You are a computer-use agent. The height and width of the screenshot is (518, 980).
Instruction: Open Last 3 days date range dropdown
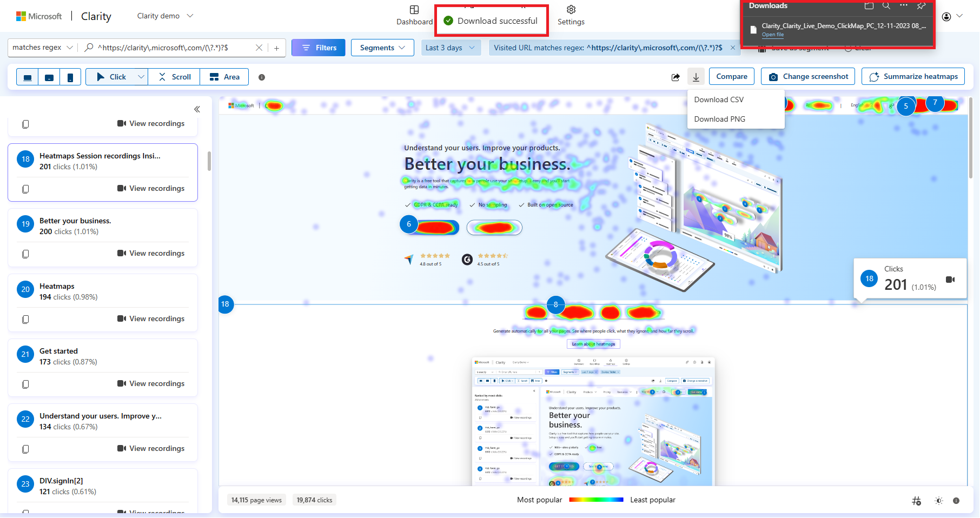tap(451, 48)
